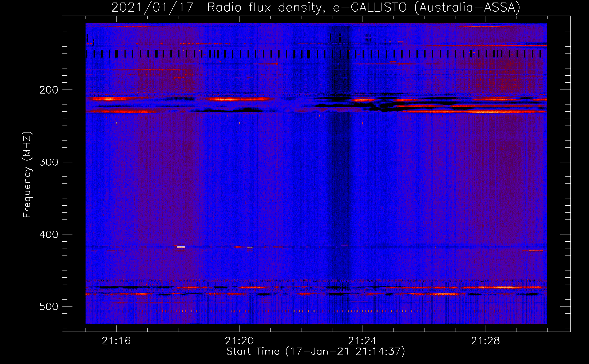Click the '500' frequency tick label
This screenshot has width=589, height=364.
(x=49, y=306)
